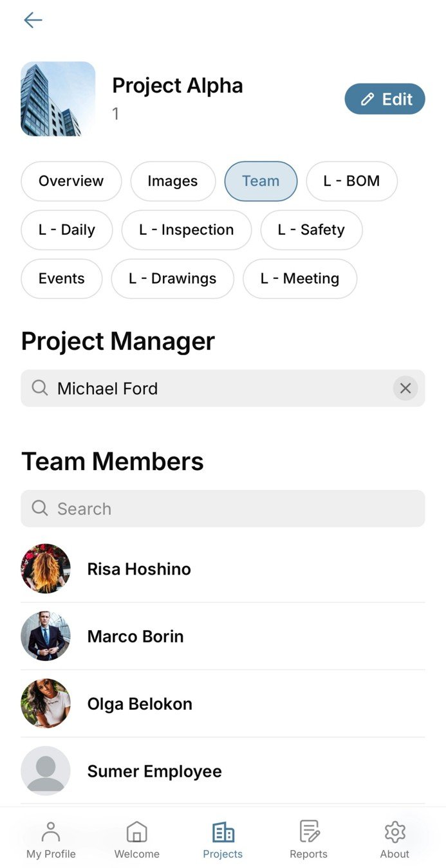Image resolution: width=446 pixels, height=868 pixels.
Task: Tap the Project Alpha building thumbnail
Action: click(x=58, y=99)
